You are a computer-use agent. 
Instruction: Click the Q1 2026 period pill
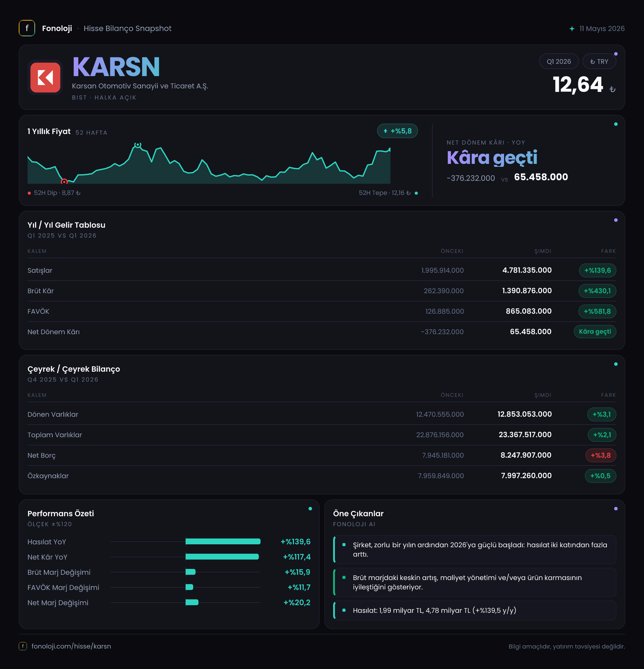click(559, 61)
